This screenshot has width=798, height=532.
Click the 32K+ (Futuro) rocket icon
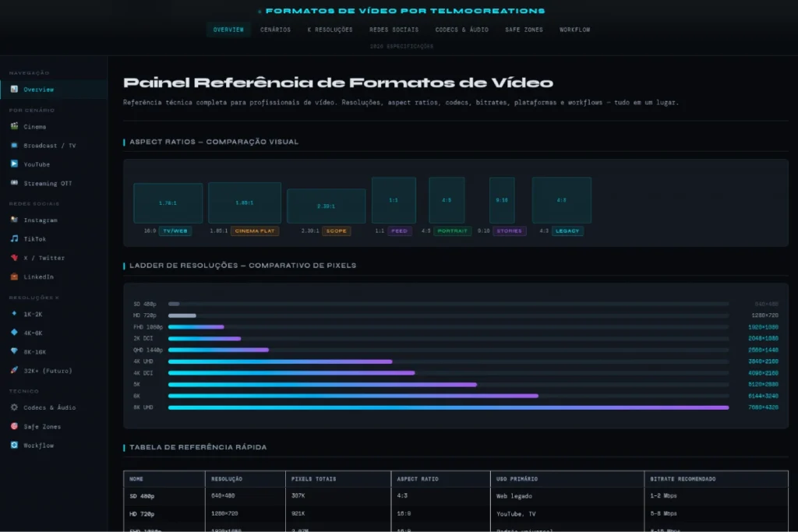pos(14,370)
